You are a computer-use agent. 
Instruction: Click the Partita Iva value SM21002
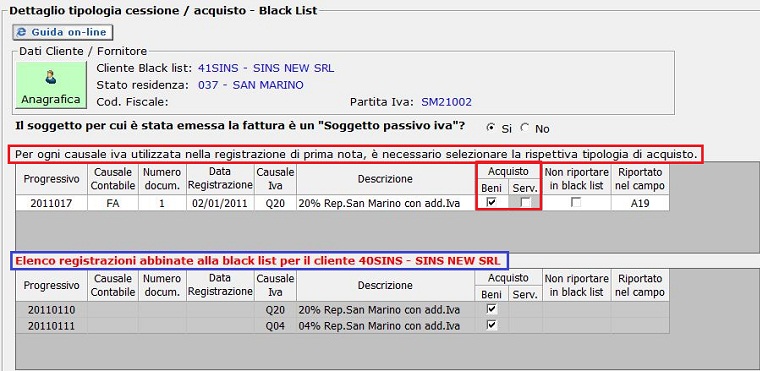[446, 102]
